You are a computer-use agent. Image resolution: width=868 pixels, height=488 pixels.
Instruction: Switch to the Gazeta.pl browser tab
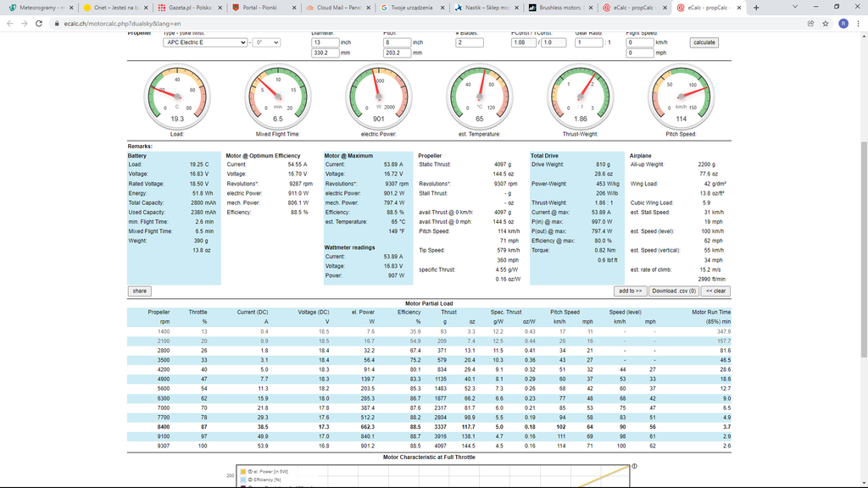pyautogui.click(x=188, y=8)
